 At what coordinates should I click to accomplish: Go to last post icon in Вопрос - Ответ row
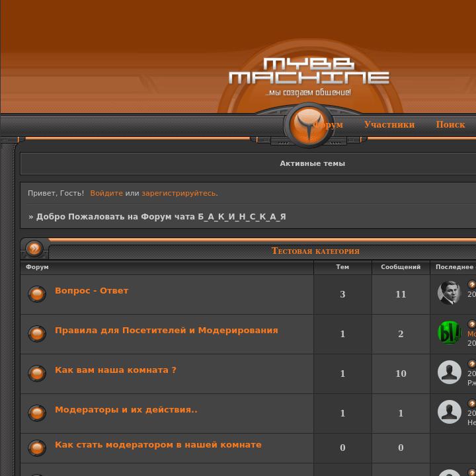[472, 284]
